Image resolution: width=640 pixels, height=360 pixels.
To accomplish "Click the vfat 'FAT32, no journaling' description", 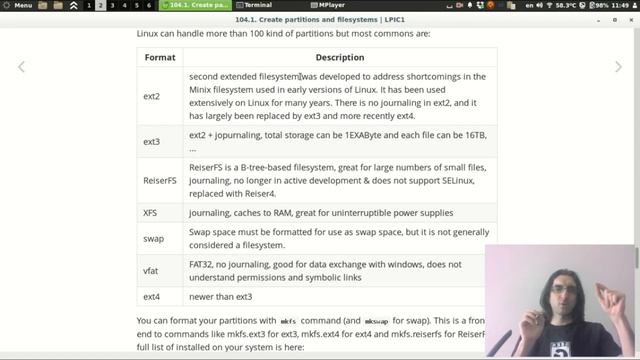I will (325, 271).
